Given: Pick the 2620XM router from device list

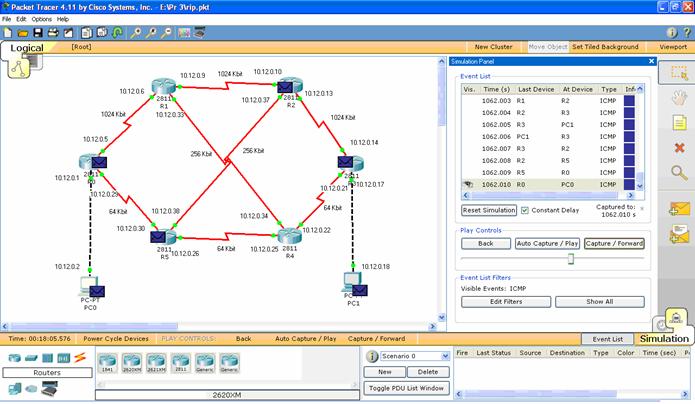Looking at the screenshot, I should point(131,363).
